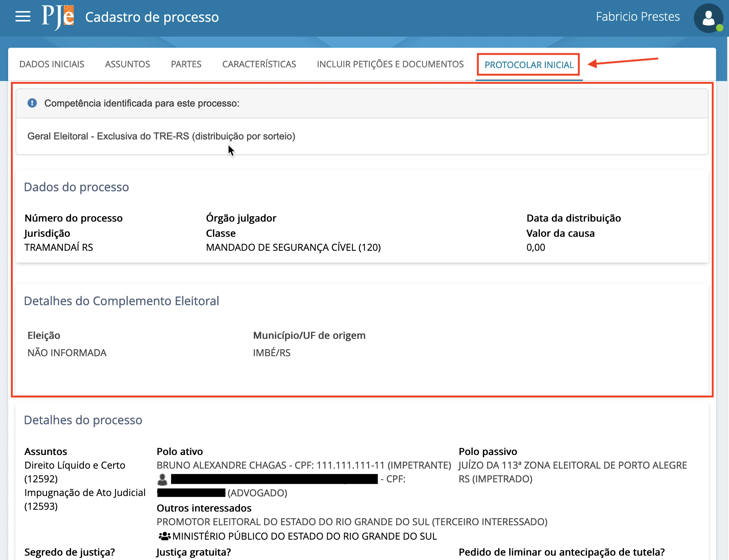Open Incluir Petições e Documentos tab

pos(390,64)
